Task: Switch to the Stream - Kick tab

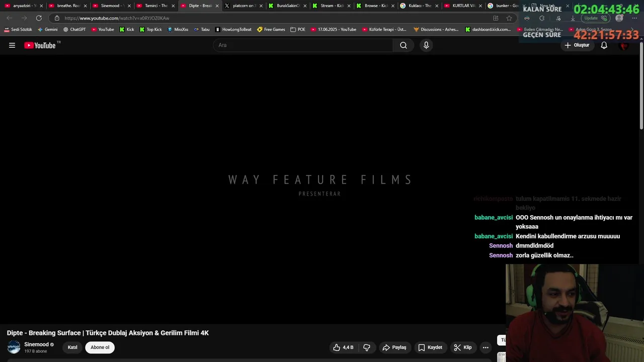Action: pos(330,6)
